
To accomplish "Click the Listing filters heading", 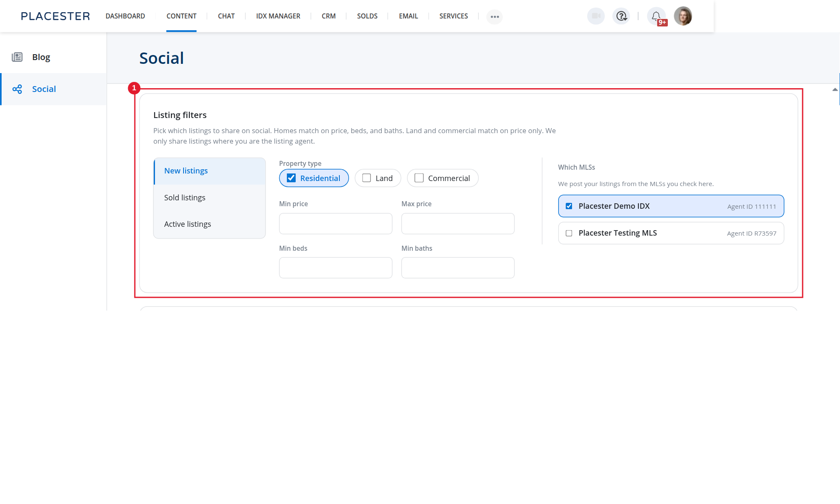I will click(180, 115).
